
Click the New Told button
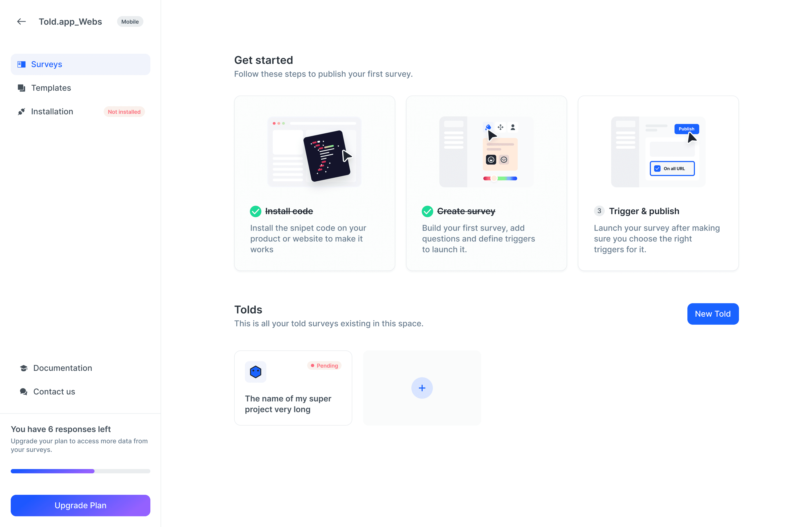click(713, 314)
